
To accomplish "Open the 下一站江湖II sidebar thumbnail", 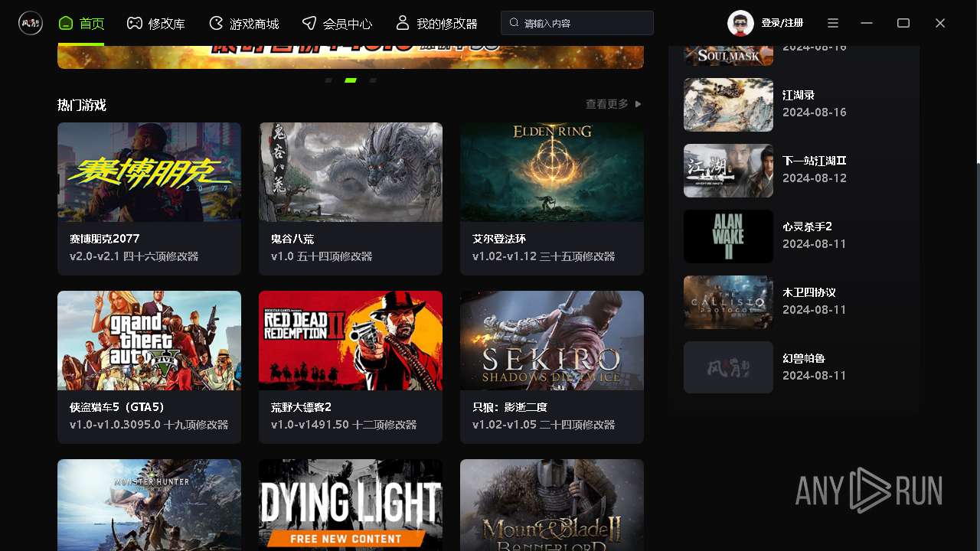I will (x=728, y=171).
